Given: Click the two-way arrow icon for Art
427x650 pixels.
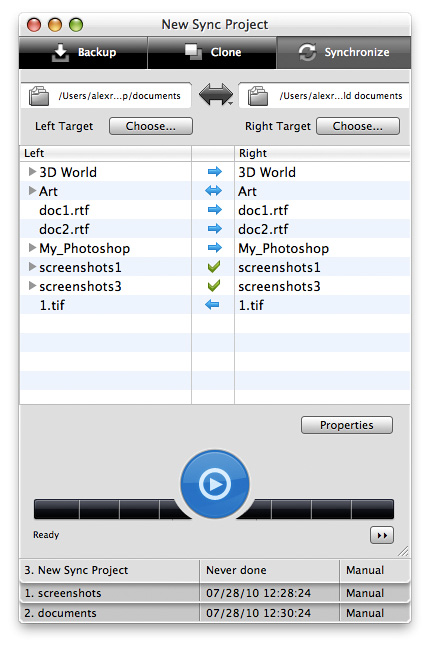Looking at the screenshot, I should [x=214, y=191].
